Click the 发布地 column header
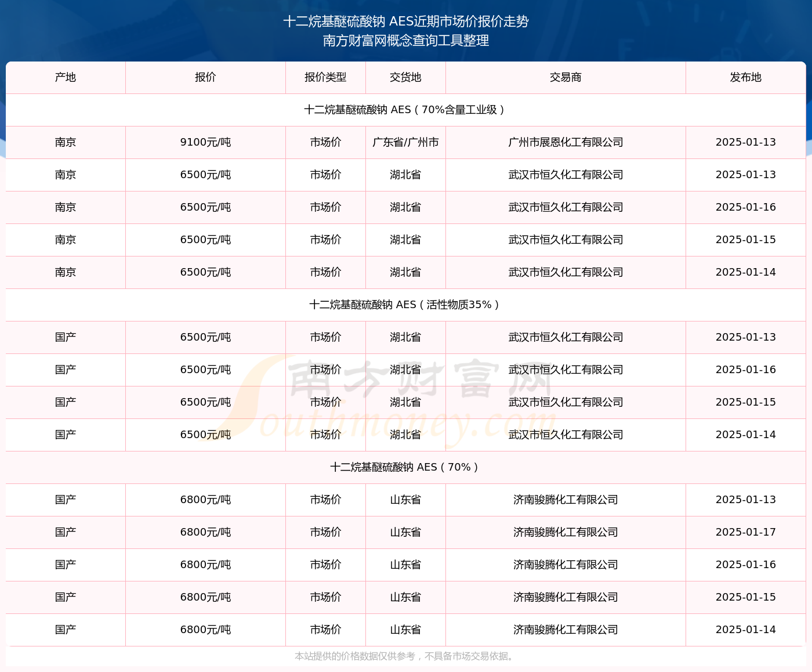This screenshot has width=812, height=672. point(746,77)
